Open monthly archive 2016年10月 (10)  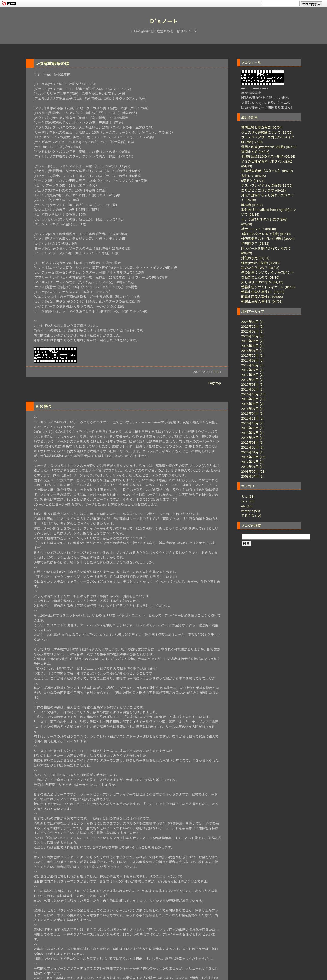pyautogui.click(x=253, y=395)
